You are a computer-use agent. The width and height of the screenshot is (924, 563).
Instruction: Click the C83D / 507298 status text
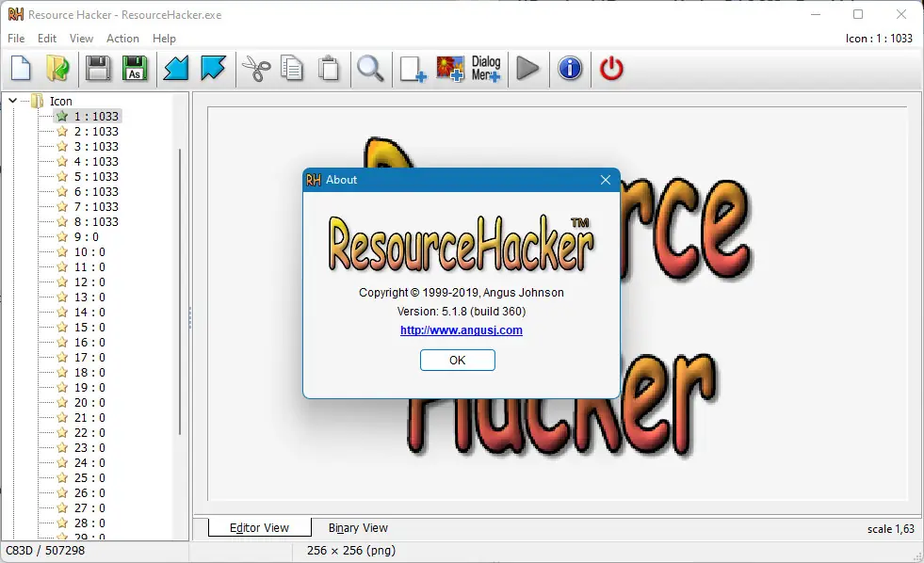(x=45, y=550)
